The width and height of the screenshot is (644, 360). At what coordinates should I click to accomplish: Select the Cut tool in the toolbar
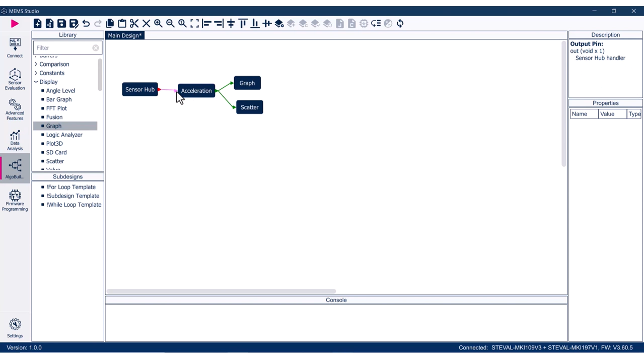(134, 23)
